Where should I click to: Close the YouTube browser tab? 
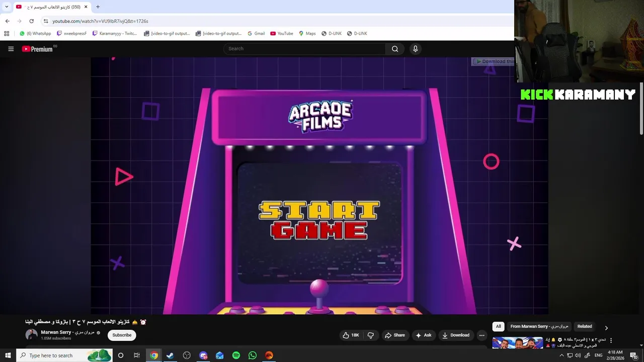pos(86,7)
